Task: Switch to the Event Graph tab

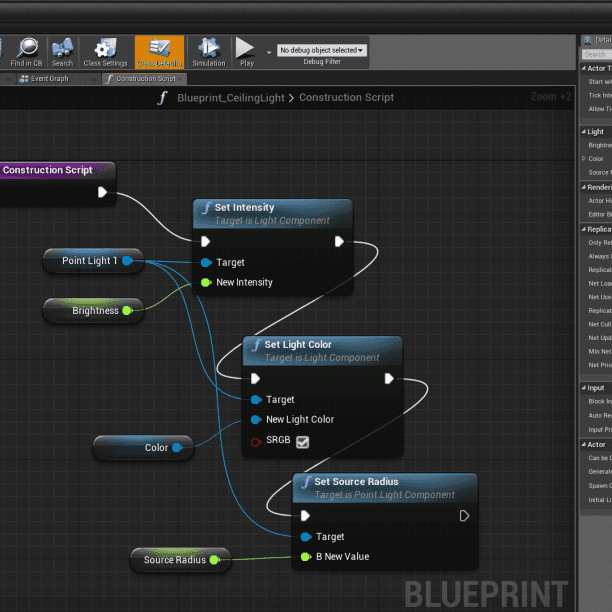Action: click(x=49, y=78)
